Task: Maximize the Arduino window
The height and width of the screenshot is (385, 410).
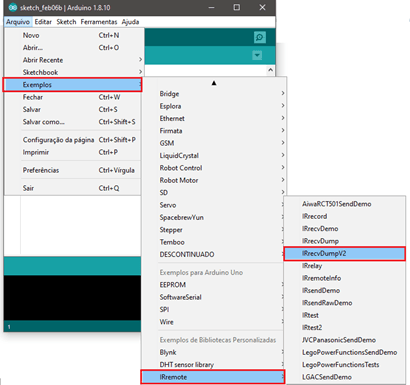Action: coord(237,7)
